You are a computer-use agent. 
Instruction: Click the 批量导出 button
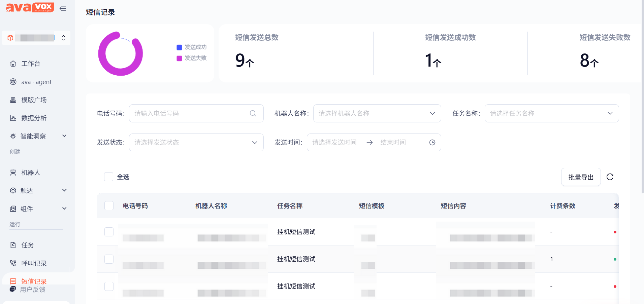click(x=581, y=177)
